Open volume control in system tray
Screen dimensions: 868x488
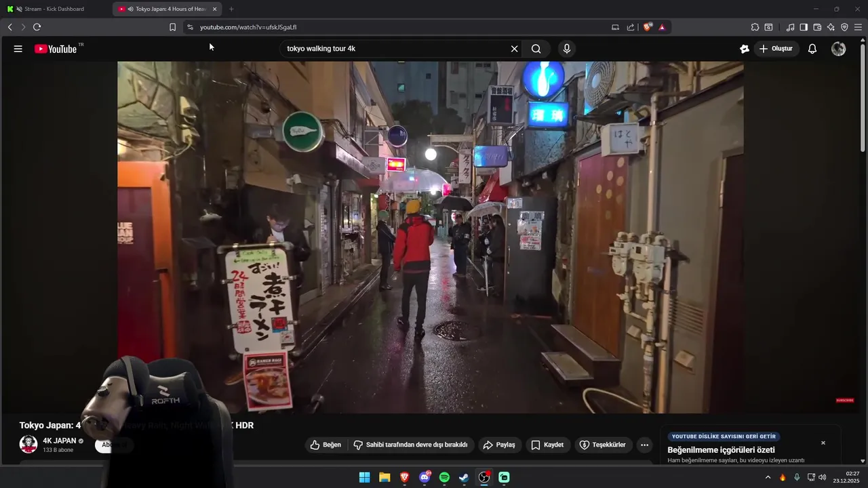823,477
